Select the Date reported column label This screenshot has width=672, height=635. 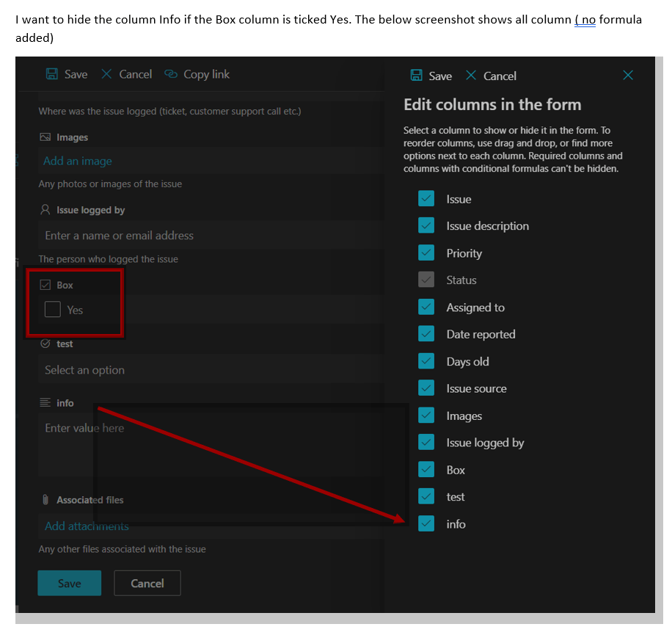tap(481, 335)
